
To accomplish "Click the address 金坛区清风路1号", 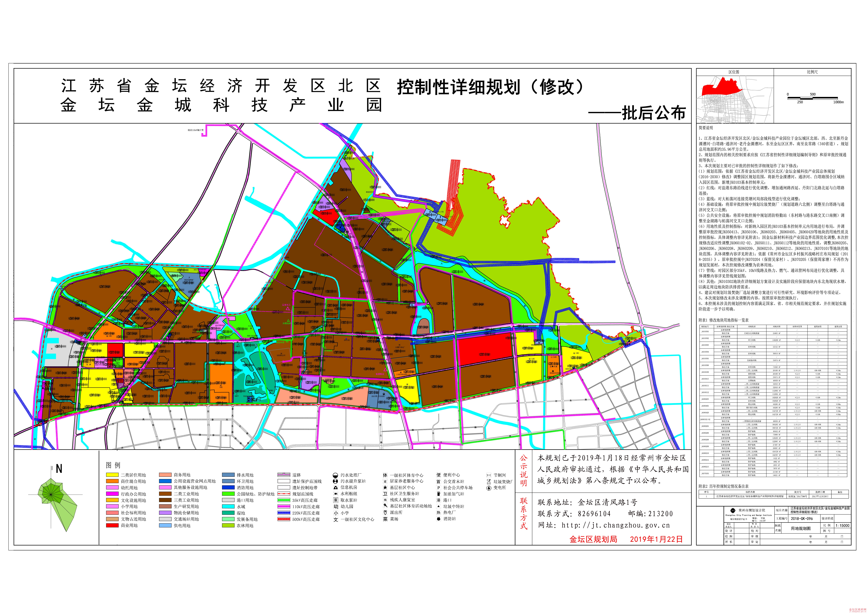I will coord(607,502).
